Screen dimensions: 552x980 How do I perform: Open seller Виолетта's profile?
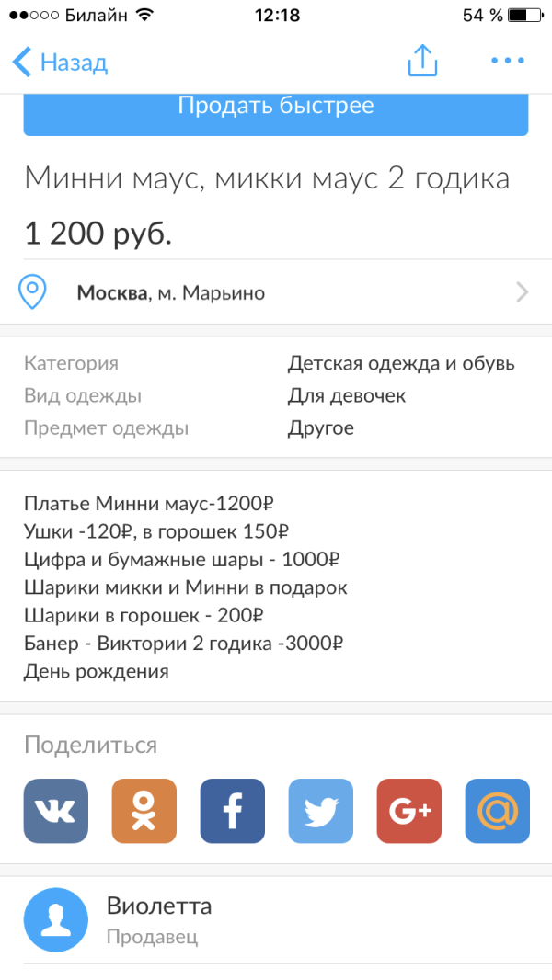(159, 906)
